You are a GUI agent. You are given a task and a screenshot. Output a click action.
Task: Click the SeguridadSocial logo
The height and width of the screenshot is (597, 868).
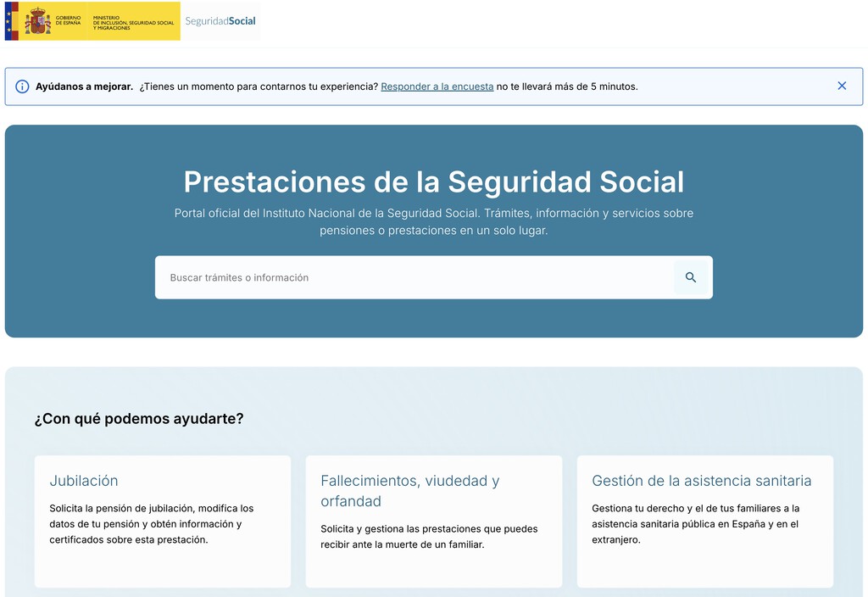pyautogui.click(x=220, y=21)
